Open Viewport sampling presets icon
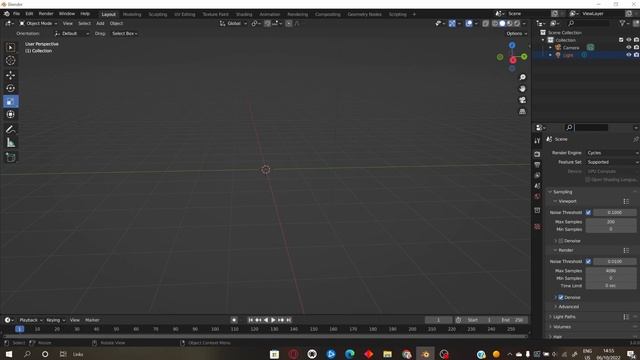Viewport: 640px width, 360px height. point(626,201)
